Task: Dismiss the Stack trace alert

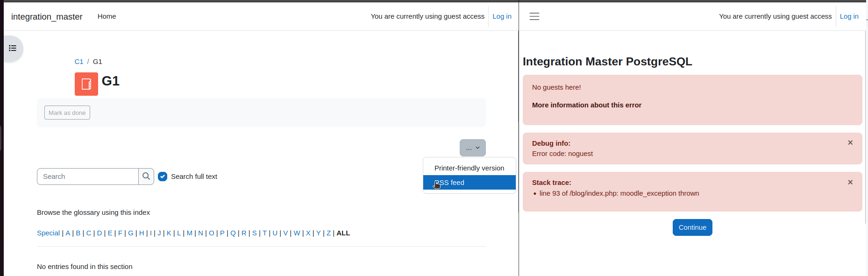Action: click(850, 182)
